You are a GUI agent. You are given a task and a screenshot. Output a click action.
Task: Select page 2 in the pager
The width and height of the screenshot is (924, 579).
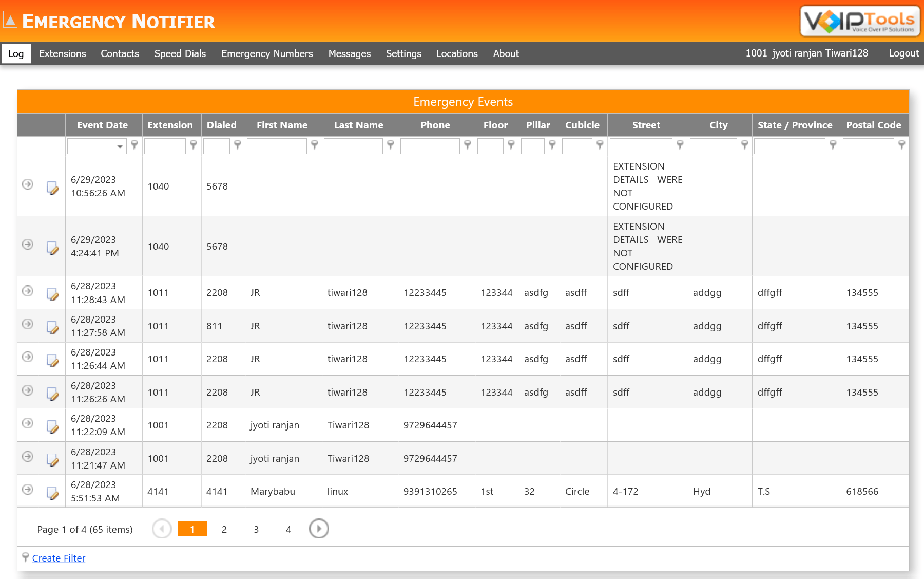[x=224, y=529]
